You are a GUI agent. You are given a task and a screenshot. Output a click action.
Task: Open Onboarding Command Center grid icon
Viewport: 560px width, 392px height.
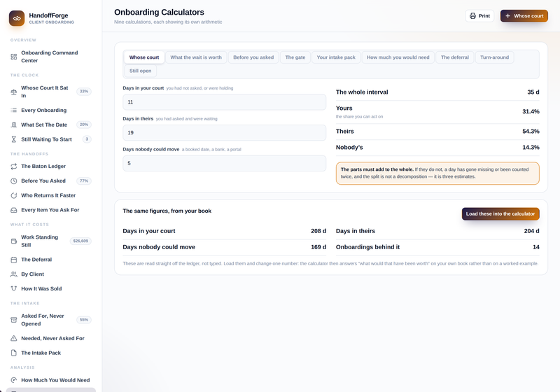(13, 57)
